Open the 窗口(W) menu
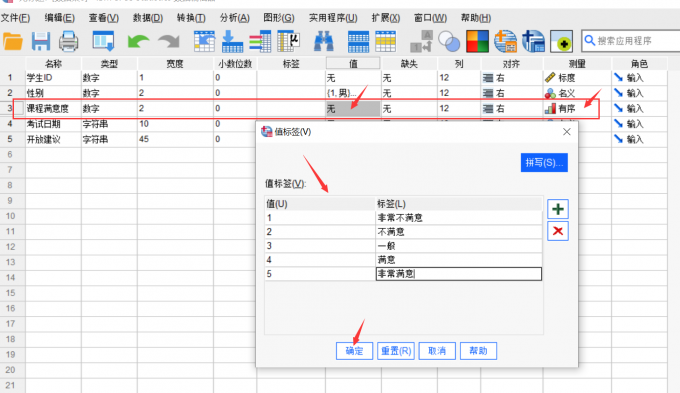680x393 pixels. pos(430,18)
